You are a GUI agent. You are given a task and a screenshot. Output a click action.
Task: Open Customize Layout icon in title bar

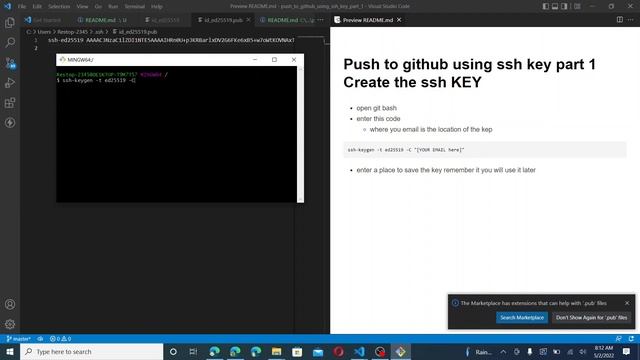pyautogui.click(x=577, y=6)
